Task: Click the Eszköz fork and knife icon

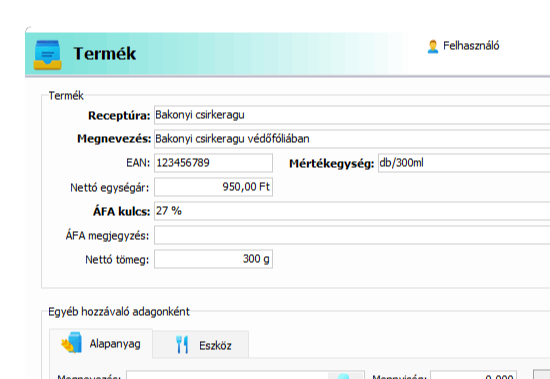Action: pyautogui.click(x=182, y=344)
